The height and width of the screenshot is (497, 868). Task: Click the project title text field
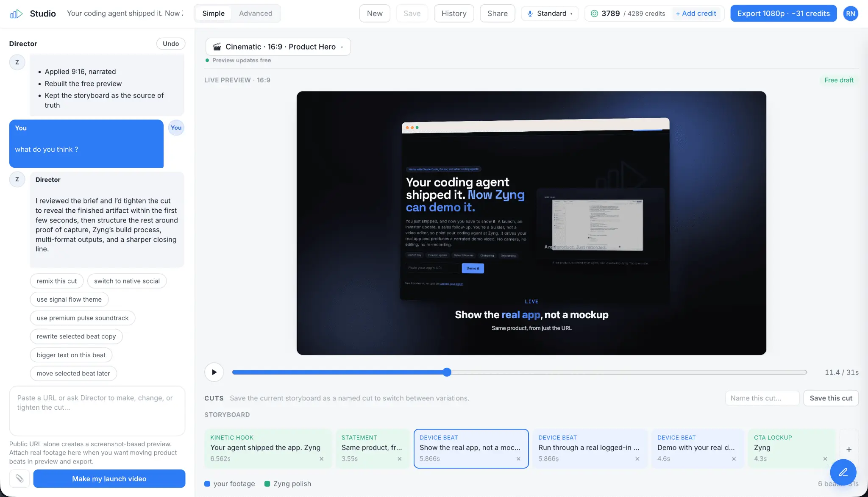(x=125, y=14)
